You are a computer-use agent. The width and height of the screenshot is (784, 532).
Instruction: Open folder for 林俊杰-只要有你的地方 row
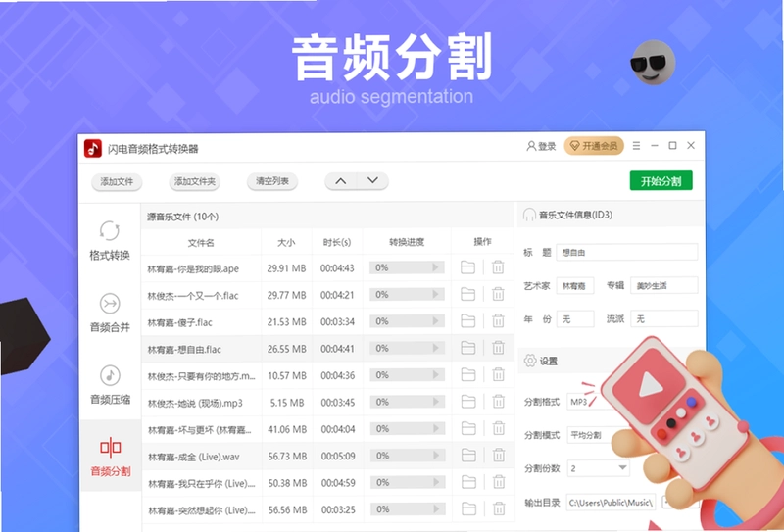tap(468, 374)
